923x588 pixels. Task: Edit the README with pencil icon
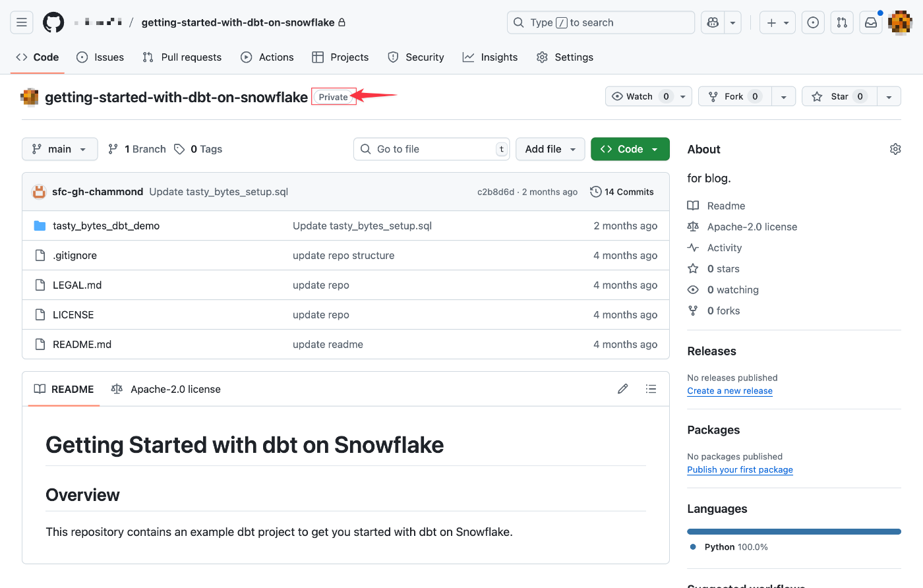coord(622,389)
